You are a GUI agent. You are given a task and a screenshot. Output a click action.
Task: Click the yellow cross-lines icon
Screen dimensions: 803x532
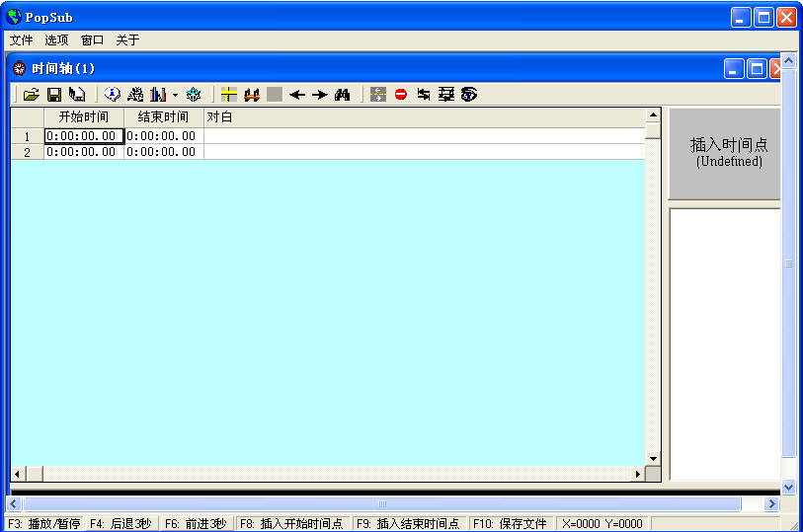pos(229,95)
